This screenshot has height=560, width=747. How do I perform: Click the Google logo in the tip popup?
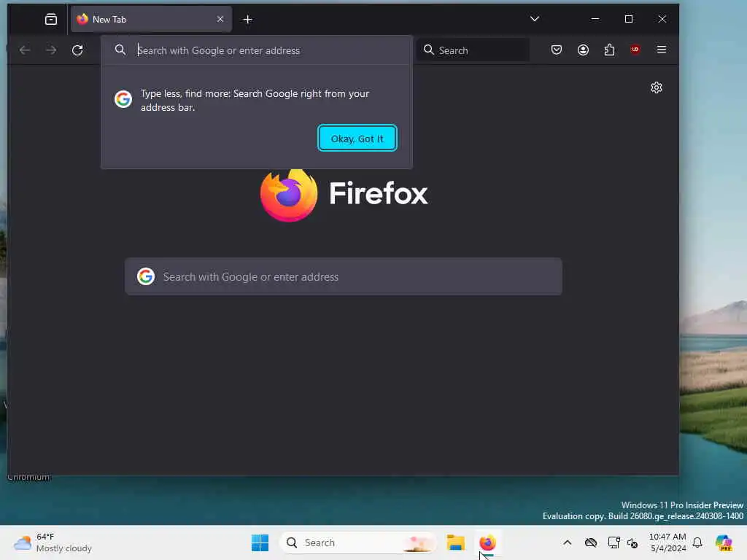click(123, 99)
